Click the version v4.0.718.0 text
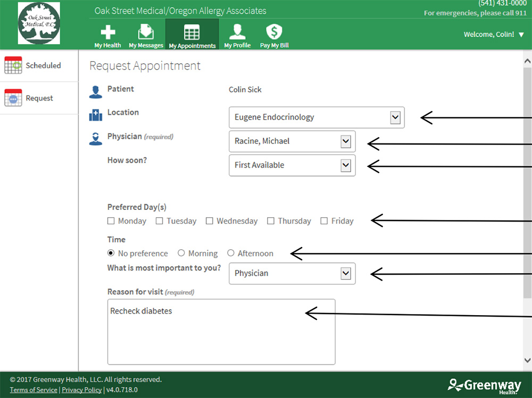532x398 pixels. tap(122, 390)
